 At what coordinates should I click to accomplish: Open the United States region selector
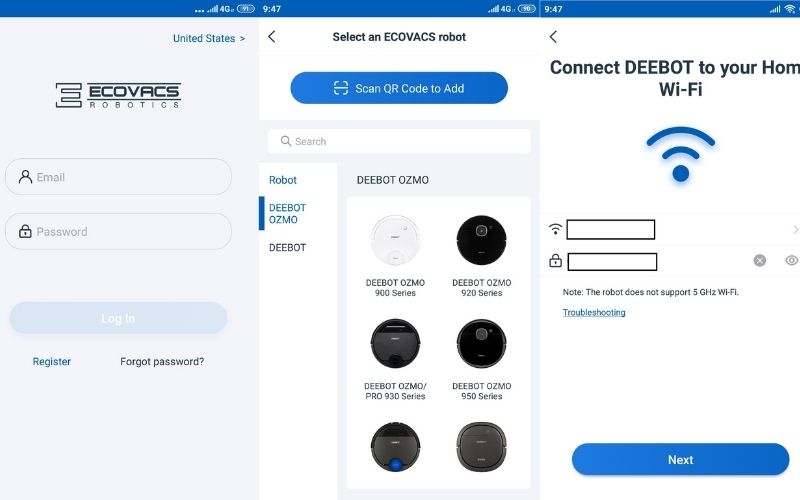[x=209, y=38]
